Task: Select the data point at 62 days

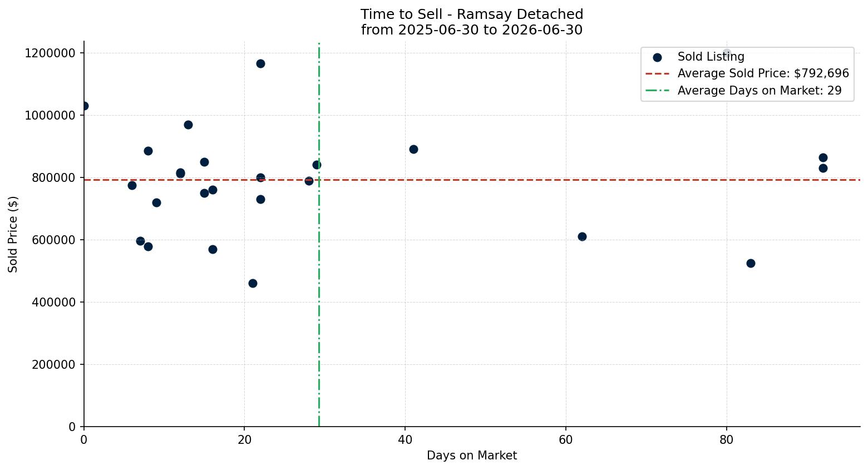Action: 582,236
